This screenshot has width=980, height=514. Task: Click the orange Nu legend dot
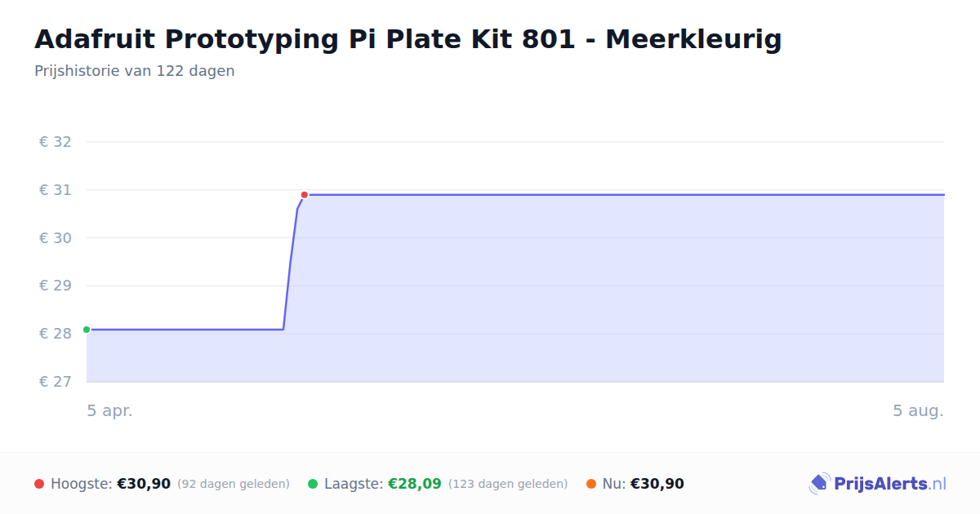pos(591,484)
